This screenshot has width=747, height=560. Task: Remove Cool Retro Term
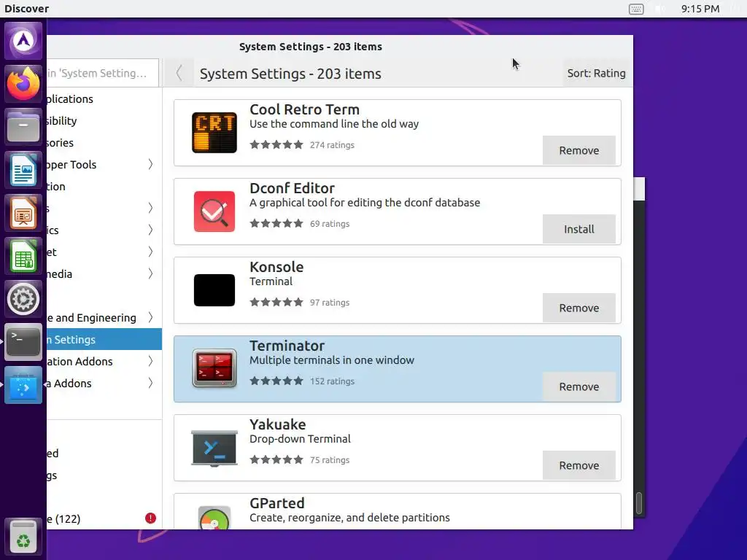578,150
